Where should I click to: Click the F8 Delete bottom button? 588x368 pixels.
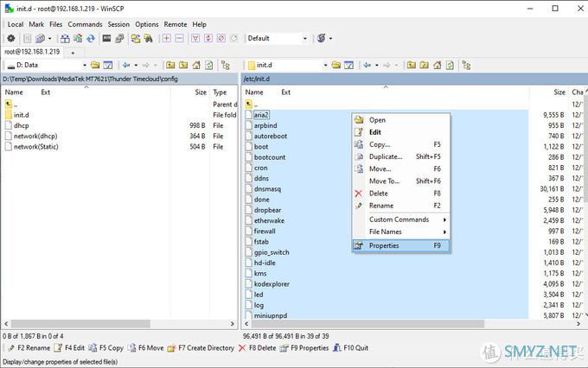(x=258, y=348)
